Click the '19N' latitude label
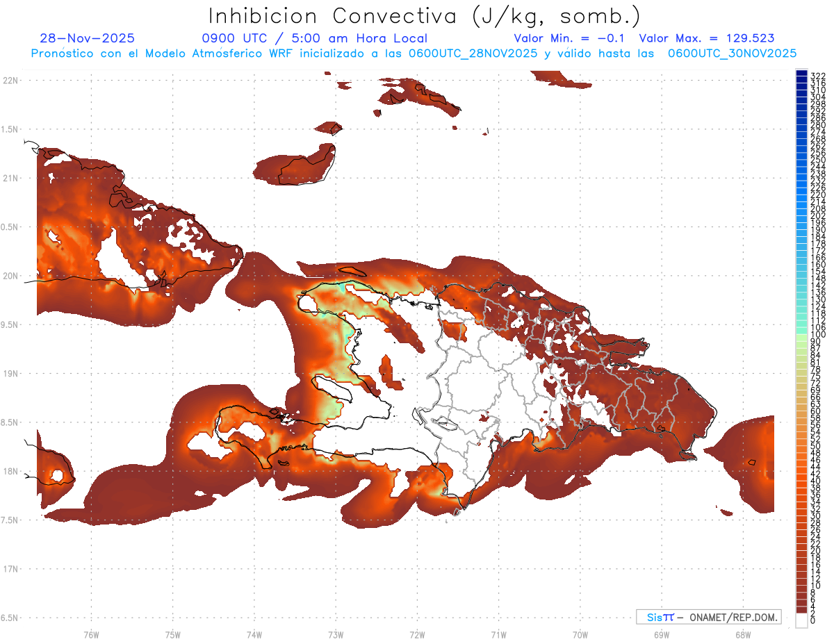Viewport: 834px width, 644px height. pyautogui.click(x=10, y=374)
